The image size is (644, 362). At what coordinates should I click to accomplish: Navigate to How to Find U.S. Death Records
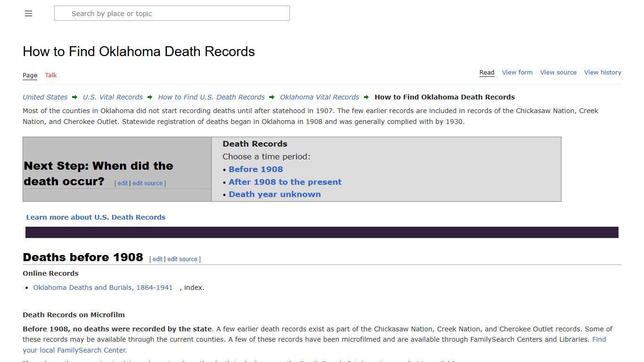[211, 97]
